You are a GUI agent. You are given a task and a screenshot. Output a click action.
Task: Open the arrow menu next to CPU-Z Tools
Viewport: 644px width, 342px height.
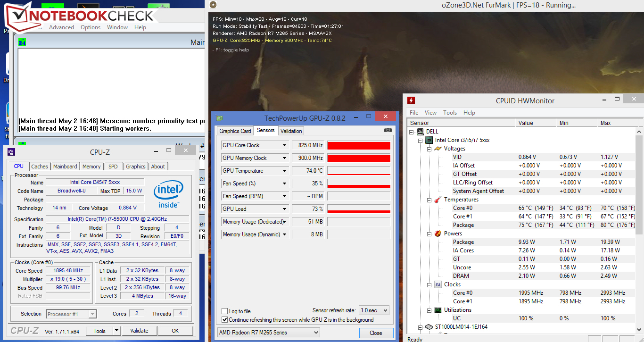[x=117, y=331]
